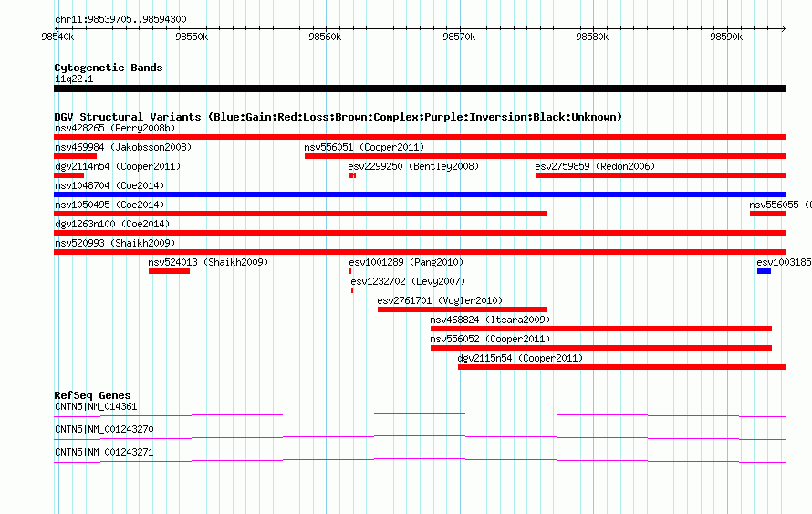
Task: Click the nsv556051 red loss bar
Action: [546, 156]
